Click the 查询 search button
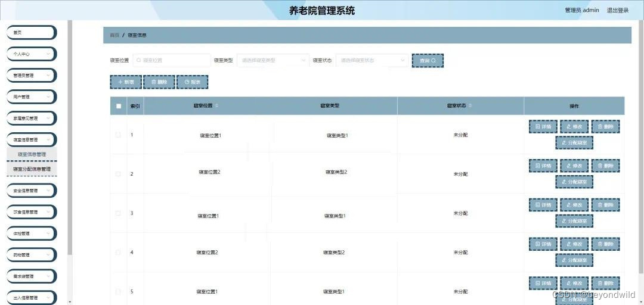Viewport: 644px width, 305px height. [428, 60]
